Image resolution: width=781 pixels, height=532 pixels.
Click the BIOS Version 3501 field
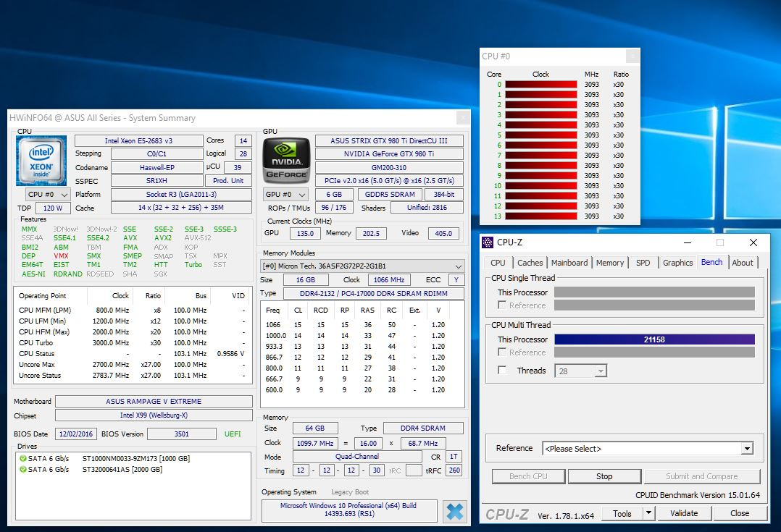point(182,434)
